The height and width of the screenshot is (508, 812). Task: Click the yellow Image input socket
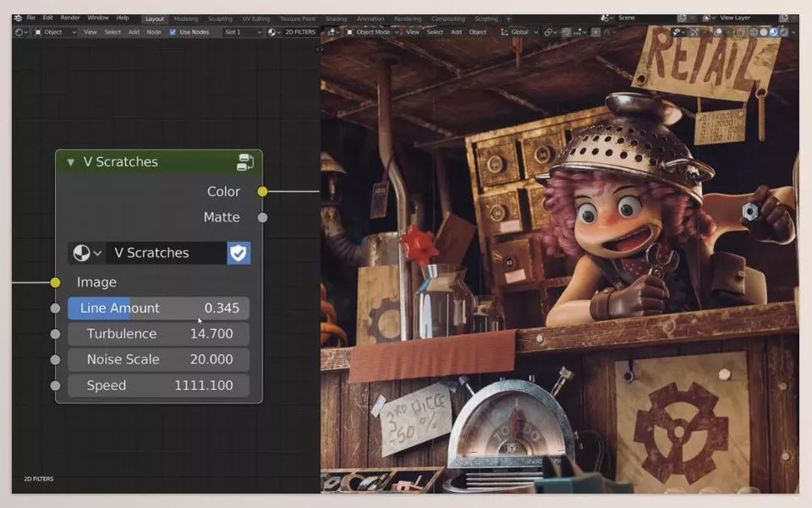click(x=56, y=282)
